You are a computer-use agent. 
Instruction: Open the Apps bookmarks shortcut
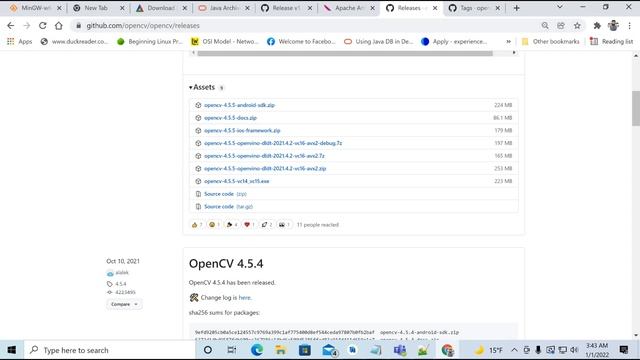(x=20, y=42)
